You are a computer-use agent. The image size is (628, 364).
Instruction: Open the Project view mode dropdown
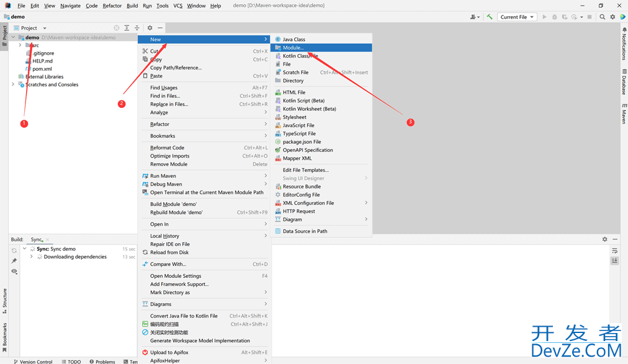point(45,28)
